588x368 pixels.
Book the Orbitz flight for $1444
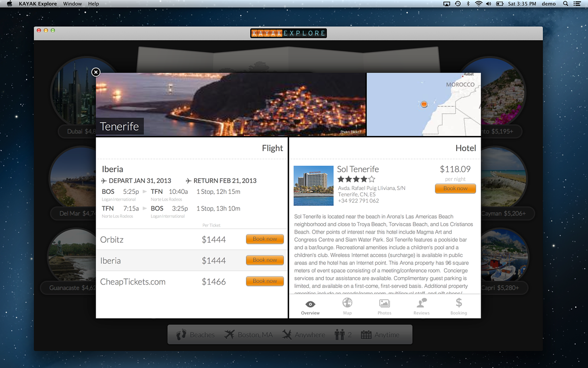(265, 239)
